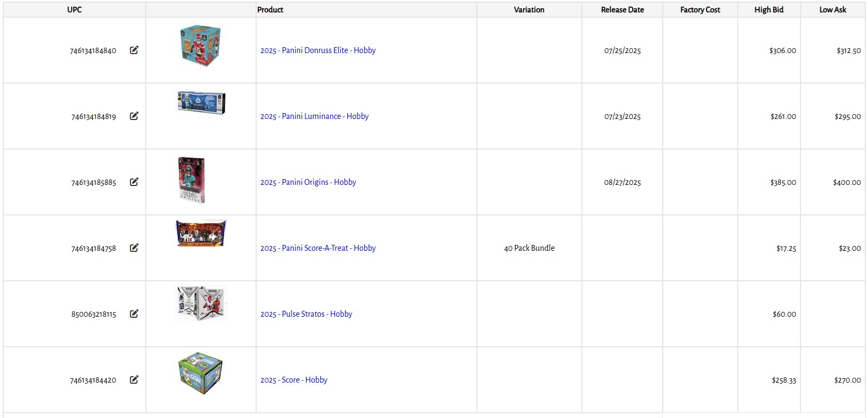
Task: Sort by the Variation column header
Action: tap(529, 10)
